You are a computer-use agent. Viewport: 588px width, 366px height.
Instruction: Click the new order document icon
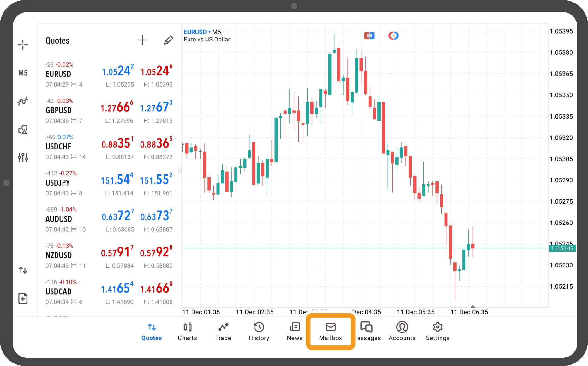point(23,298)
